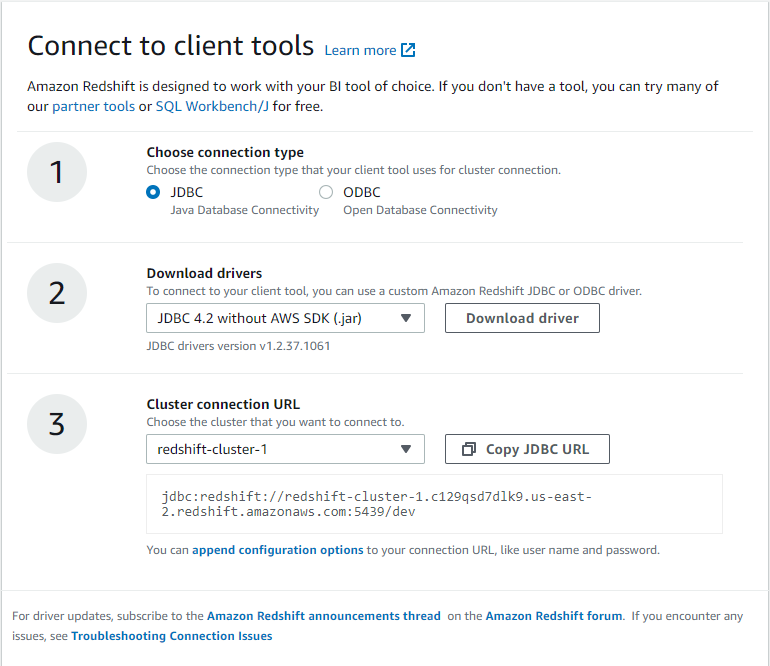Click the Connect to client tools title

(170, 46)
